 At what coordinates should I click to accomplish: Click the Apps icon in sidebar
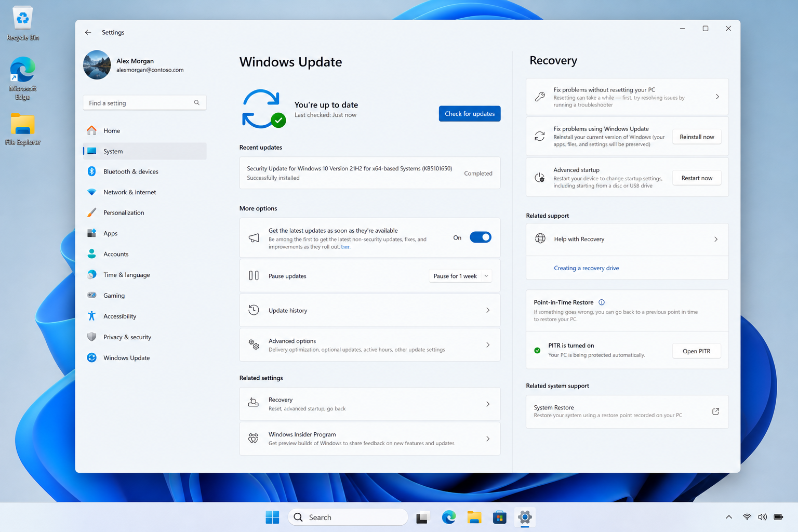(91, 233)
